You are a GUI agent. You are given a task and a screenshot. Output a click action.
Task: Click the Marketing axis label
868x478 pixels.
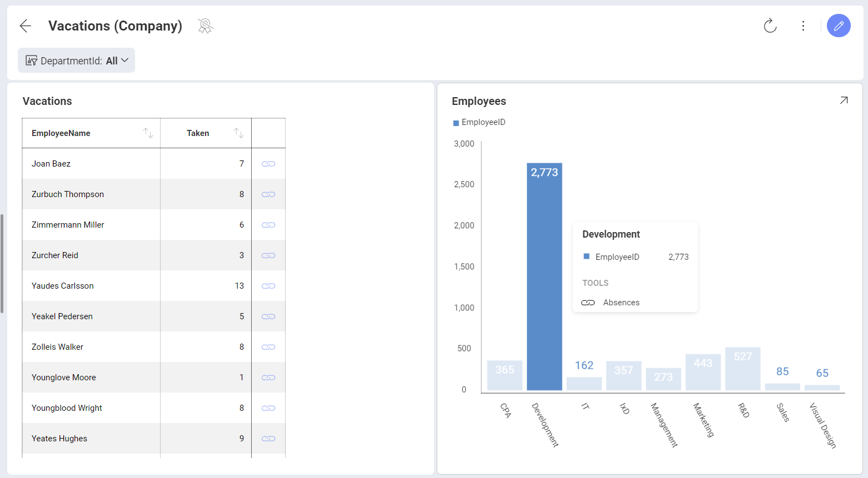coord(704,420)
